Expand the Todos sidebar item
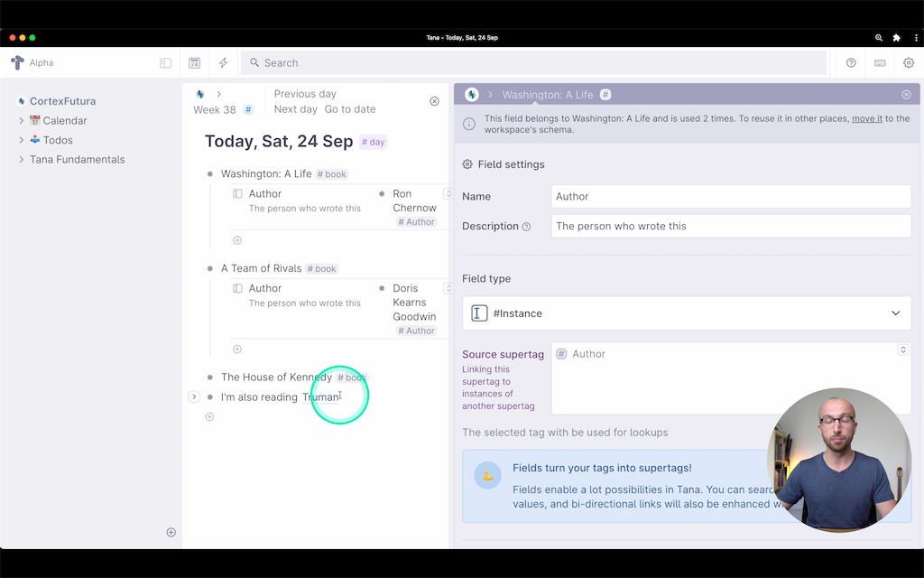924x578 pixels. (x=22, y=140)
